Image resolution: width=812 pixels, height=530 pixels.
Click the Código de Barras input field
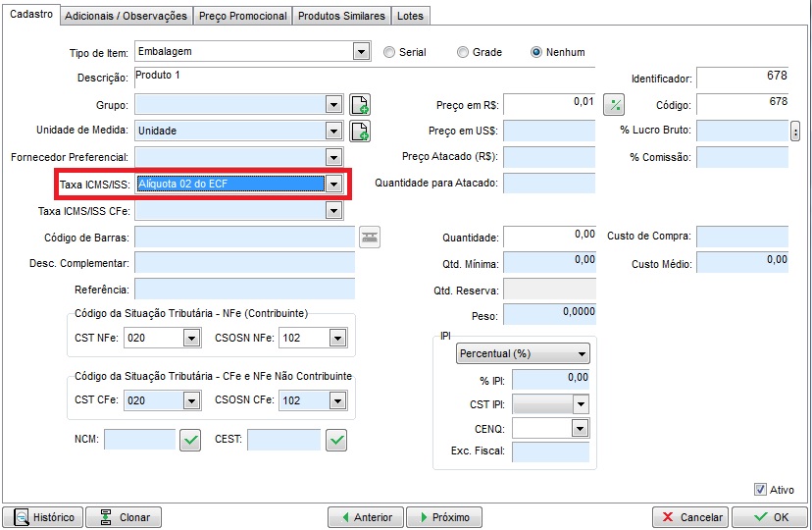pos(245,237)
